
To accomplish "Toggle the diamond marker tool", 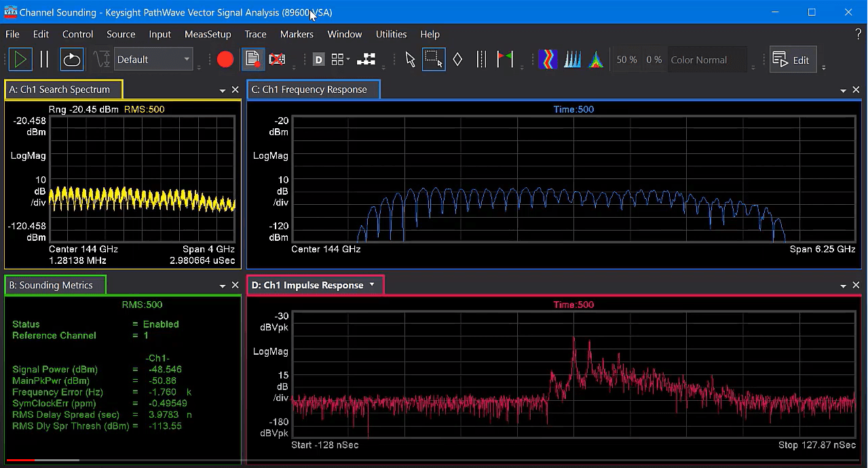I will [457, 59].
